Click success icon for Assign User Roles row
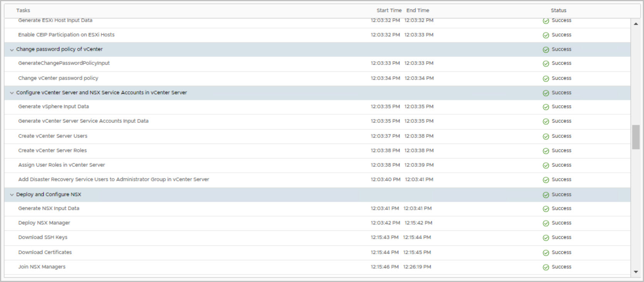Image resolution: width=644 pixels, height=282 pixels. coord(546,165)
